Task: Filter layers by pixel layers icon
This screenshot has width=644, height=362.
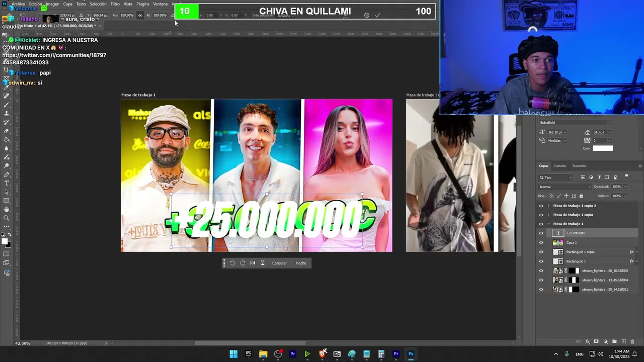Action: [583, 177]
